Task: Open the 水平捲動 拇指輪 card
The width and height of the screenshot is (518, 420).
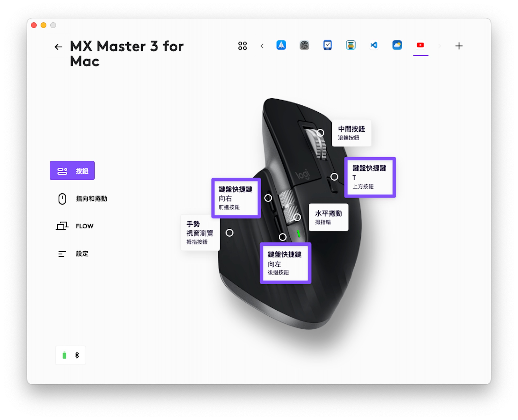Action: pos(328,217)
